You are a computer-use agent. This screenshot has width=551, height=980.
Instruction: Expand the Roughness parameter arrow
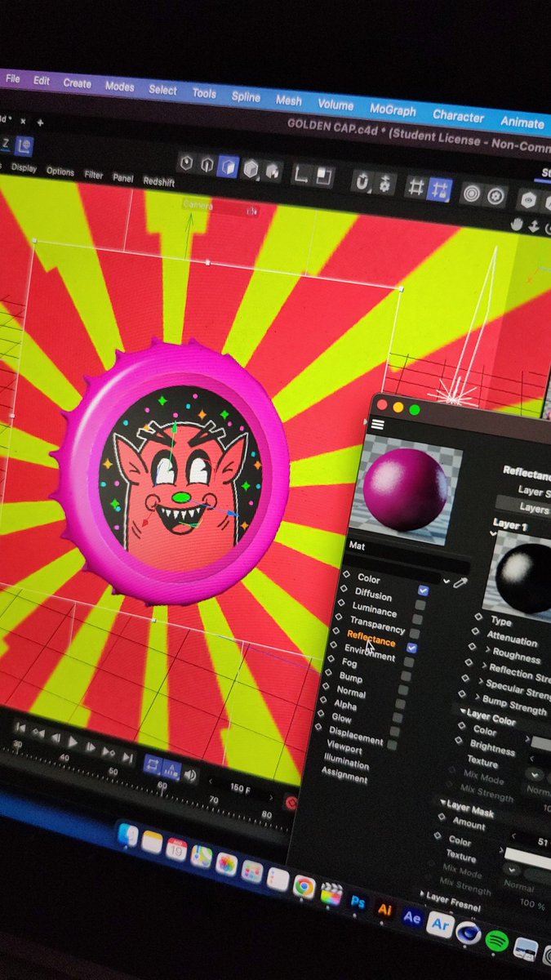(x=488, y=650)
